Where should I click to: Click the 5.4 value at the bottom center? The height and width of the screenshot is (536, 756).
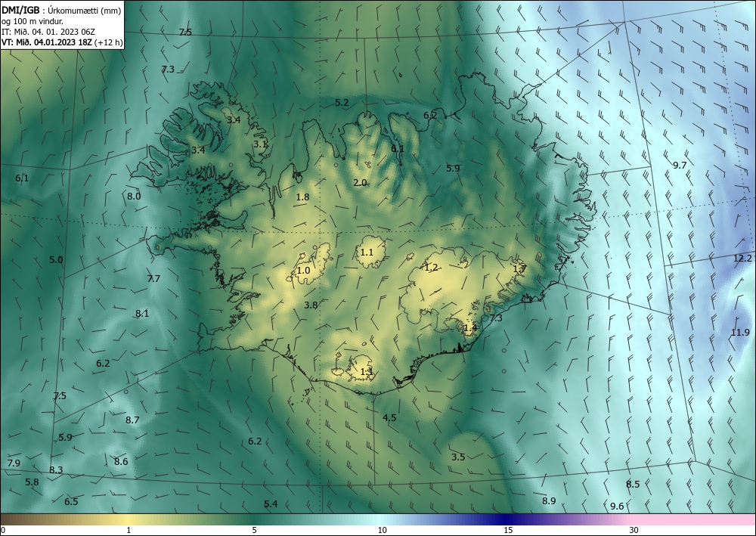coord(271,503)
